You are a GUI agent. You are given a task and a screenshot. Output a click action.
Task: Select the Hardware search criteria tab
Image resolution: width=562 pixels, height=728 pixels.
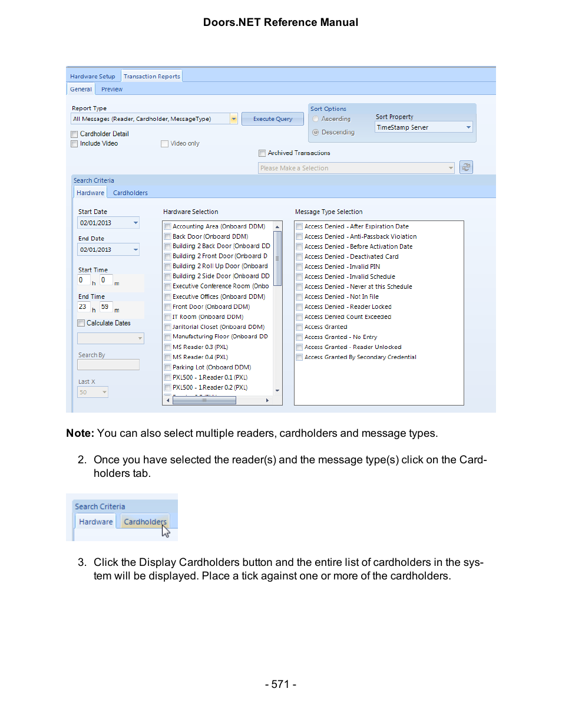click(x=90, y=193)
